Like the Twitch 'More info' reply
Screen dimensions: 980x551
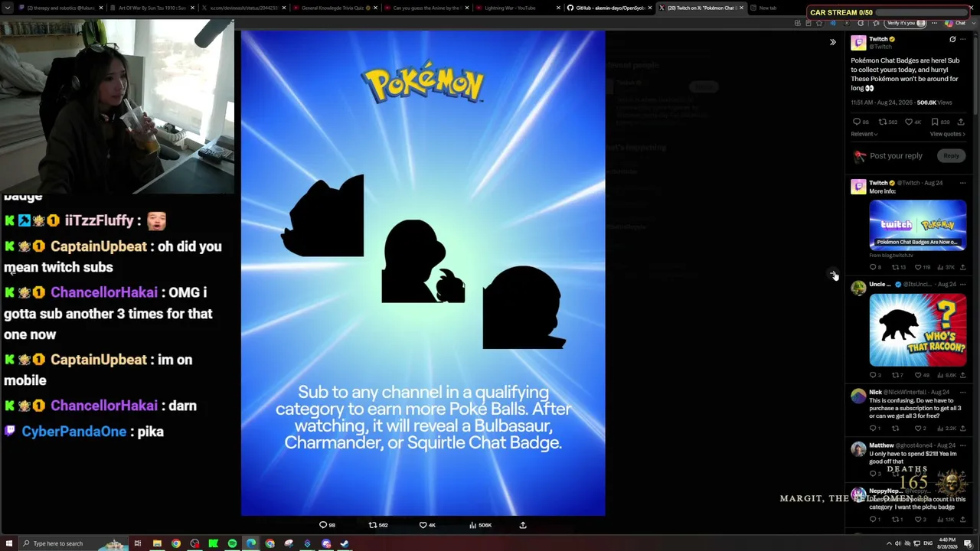click(918, 267)
